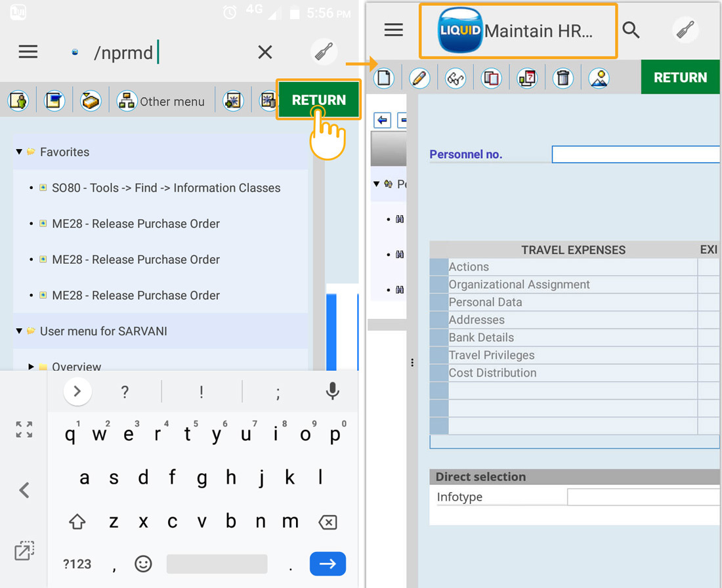Click the Display glasses icon
The height and width of the screenshot is (588, 722).
click(x=455, y=79)
